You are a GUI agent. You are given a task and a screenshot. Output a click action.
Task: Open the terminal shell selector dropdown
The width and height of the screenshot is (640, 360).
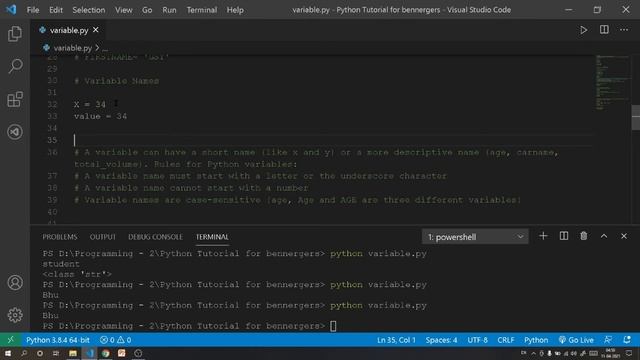[475, 237]
